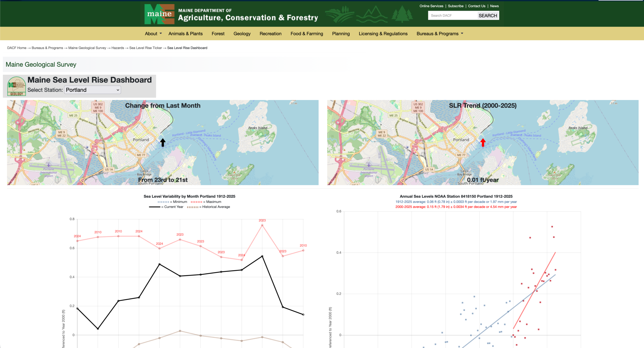Viewport: 644px width, 348px height.
Task: Click the airport icon on left map
Action: coord(49,165)
